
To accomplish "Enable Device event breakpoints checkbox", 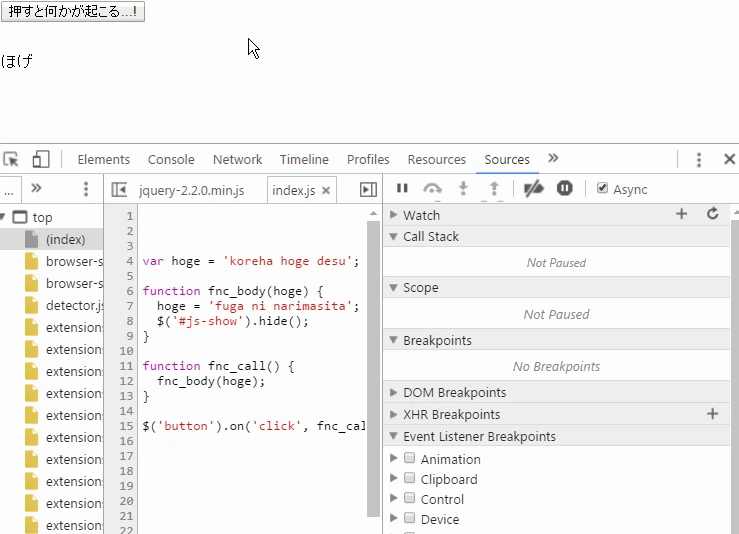I will coord(410,518).
